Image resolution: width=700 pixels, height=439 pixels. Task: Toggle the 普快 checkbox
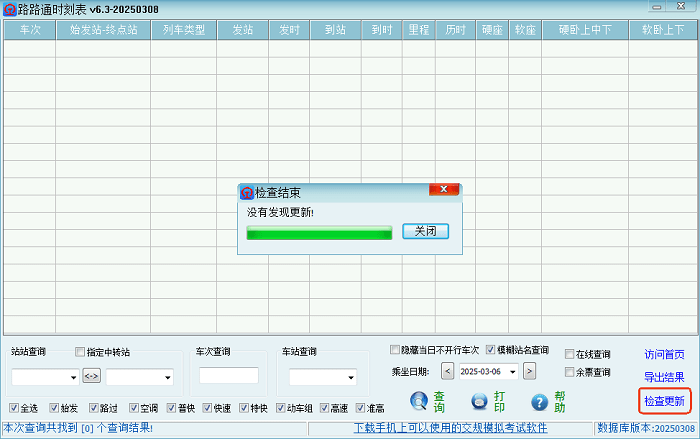click(x=171, y=408)
